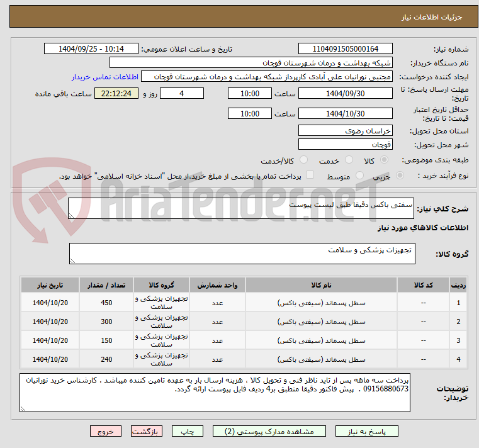Screen dimensions: 479x448
Task: Click the تاریخ نیاز column header
Action: pos(50,285)
